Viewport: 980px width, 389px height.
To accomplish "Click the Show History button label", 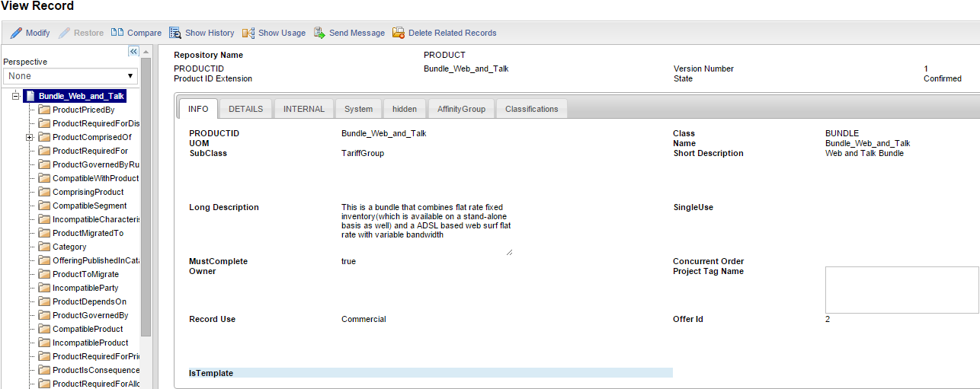I will click(x=210, y=33).
